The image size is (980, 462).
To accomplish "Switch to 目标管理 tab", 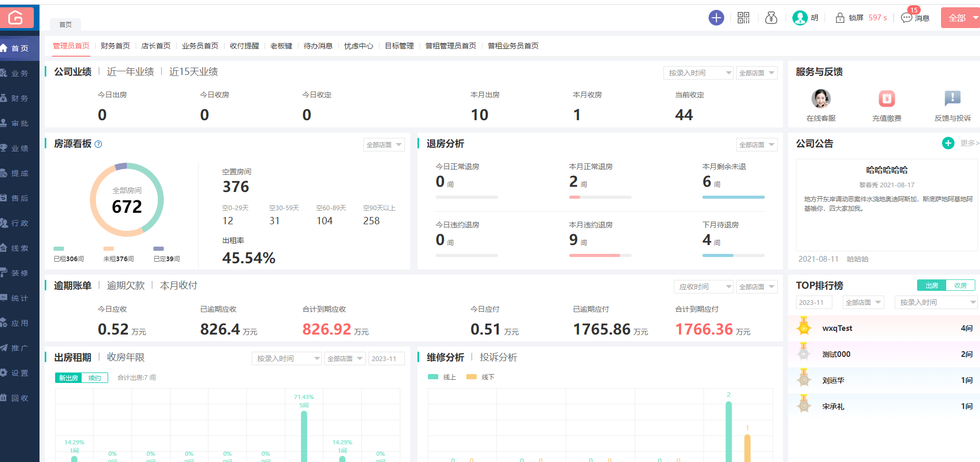I will [399, 46].
